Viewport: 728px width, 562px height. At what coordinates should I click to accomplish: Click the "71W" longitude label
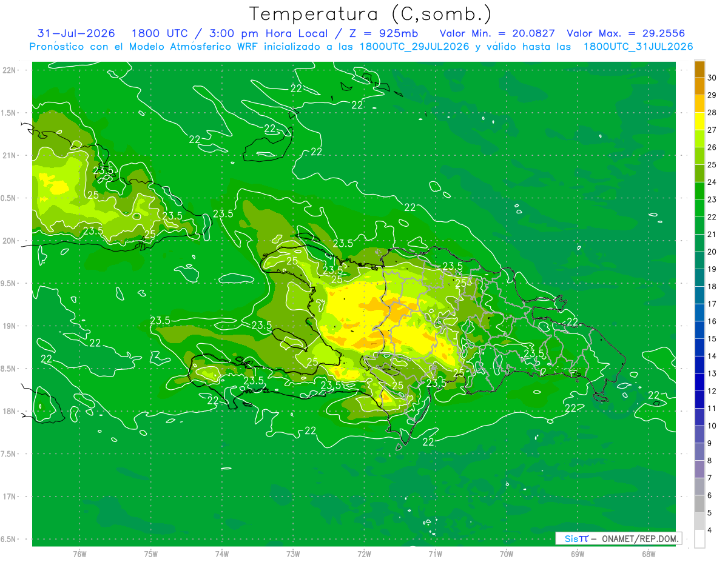[x=435, y=554]
